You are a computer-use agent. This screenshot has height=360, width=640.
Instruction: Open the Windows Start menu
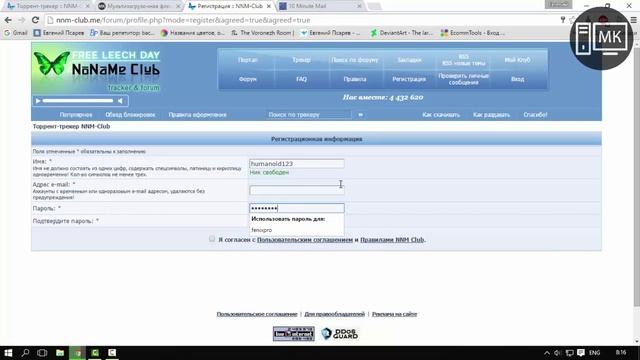(x=8, y=353)
